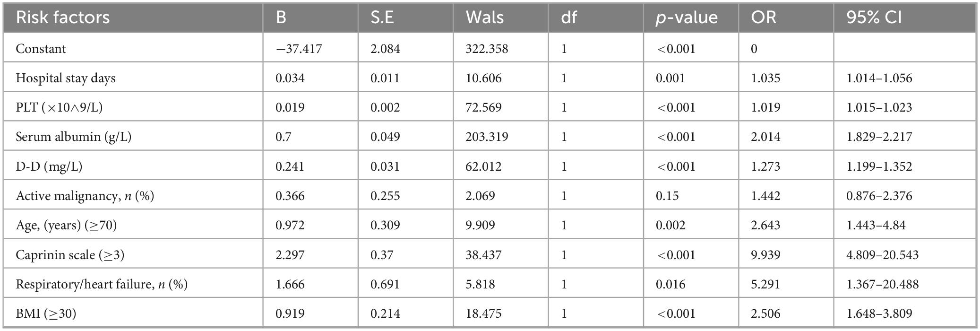980x331 pixels.
Task: Click the Constant row label
Action: pos(41,49)
